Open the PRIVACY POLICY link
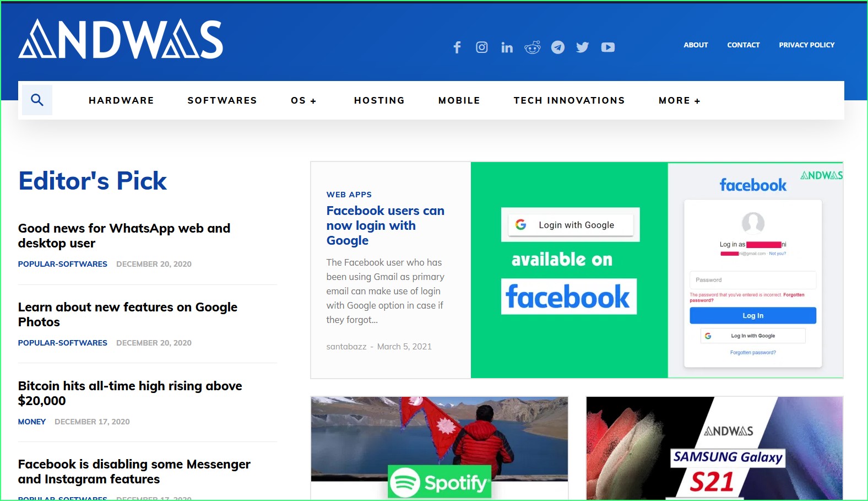 pos(807,45)
